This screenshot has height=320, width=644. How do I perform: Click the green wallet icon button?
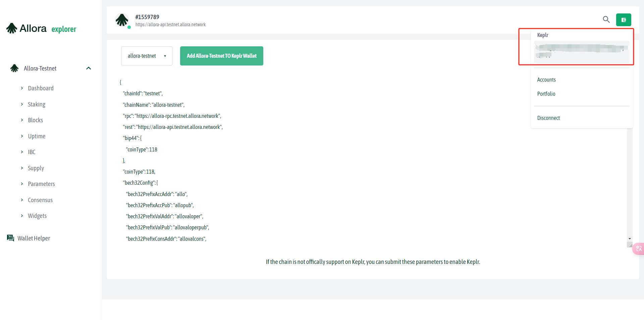point(624,20)
